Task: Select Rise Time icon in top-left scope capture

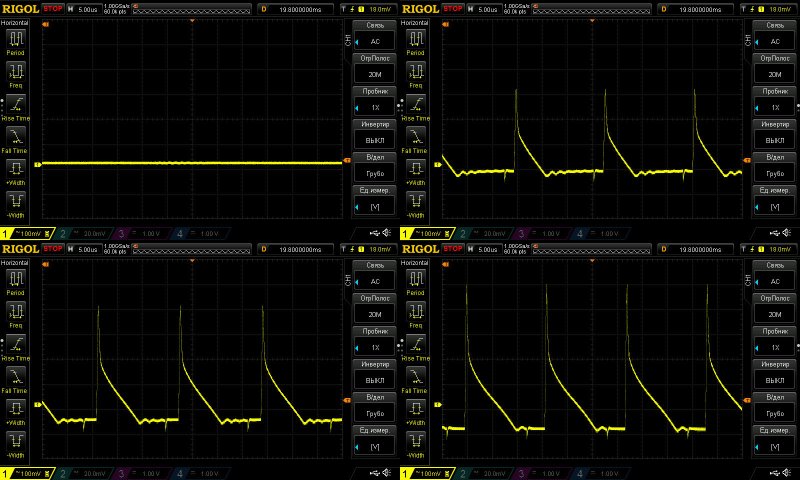Action: [16, 104]
